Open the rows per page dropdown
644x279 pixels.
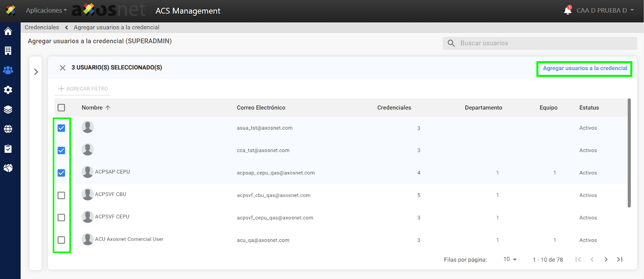pos(510,259)
